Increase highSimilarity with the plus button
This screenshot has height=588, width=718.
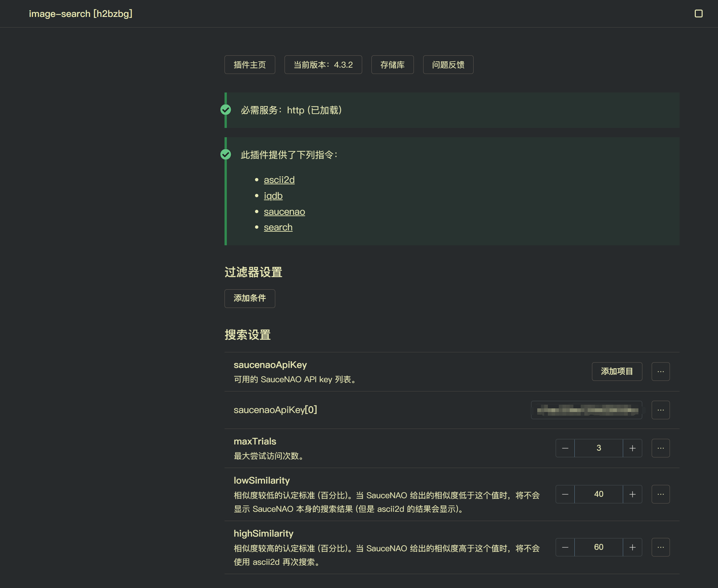tap(632, 547)
